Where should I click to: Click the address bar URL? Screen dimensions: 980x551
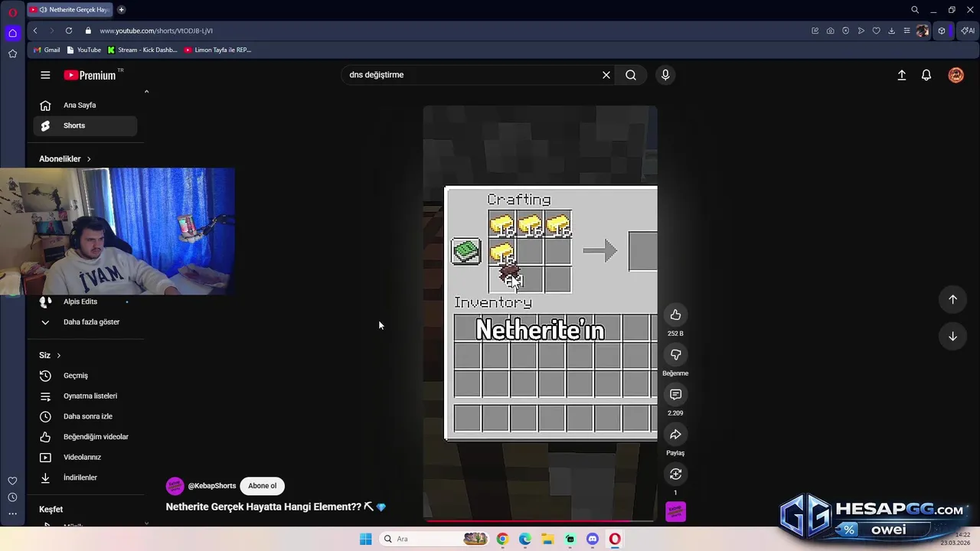point(156,31)
